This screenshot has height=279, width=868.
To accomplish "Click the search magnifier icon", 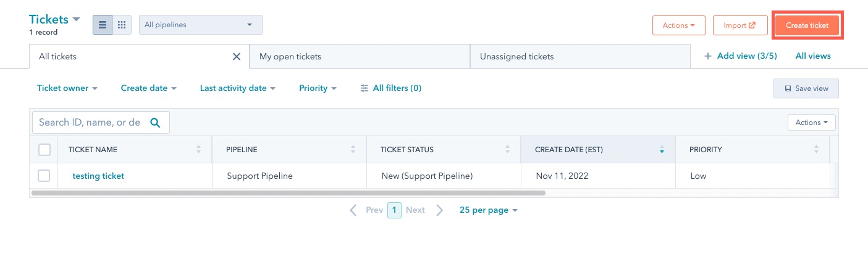I will click(x=155, y=122).
